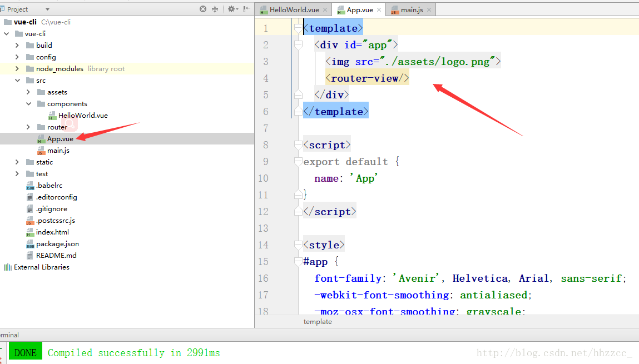Expand the static folder

point(17,162)
